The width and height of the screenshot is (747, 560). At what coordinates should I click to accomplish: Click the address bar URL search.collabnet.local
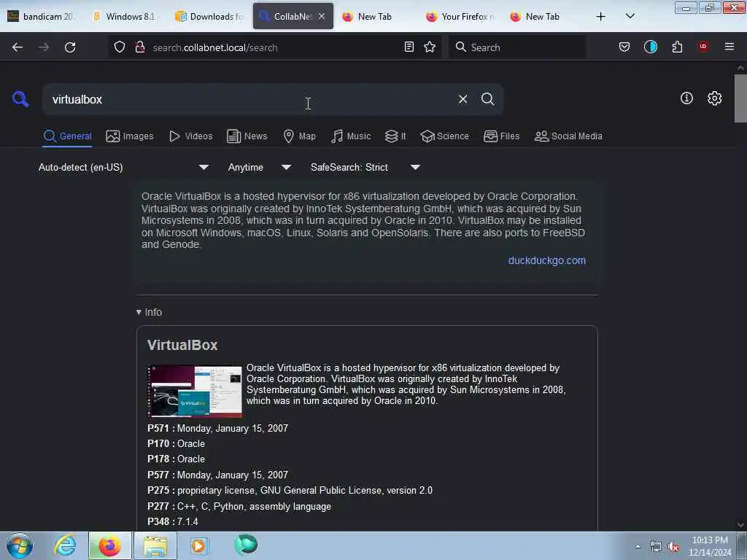tap(215, 47)
